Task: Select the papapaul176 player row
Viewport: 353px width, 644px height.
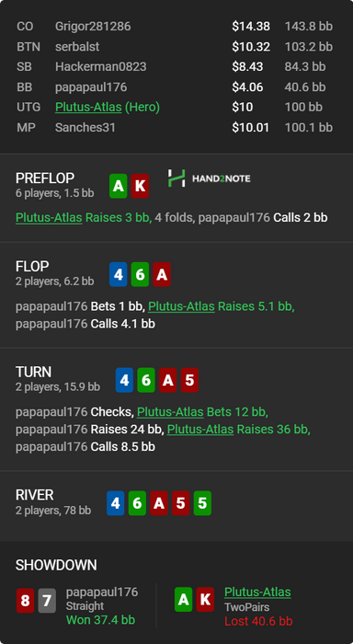Action: [175, 87]
